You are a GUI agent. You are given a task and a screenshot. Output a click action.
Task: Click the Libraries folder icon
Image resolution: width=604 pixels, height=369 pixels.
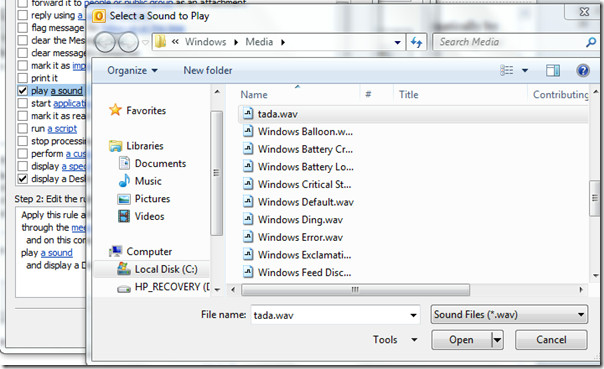[115, 146]
